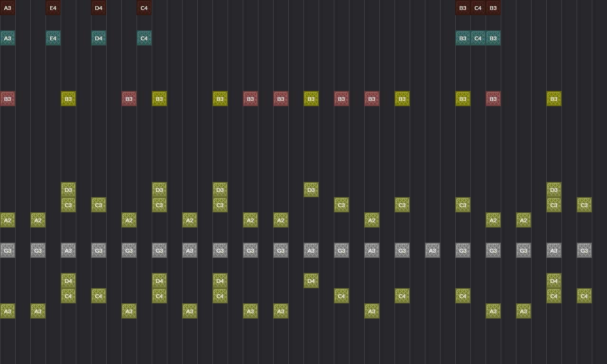Select the leftmost gray G3 note block
This screenshot has width=607, height=364.
click(x=8, y=250)
